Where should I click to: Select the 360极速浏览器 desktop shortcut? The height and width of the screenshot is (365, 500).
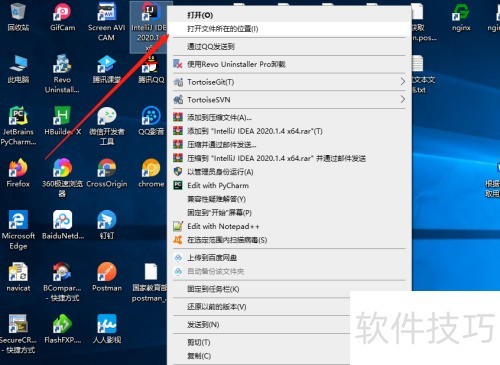62,178
